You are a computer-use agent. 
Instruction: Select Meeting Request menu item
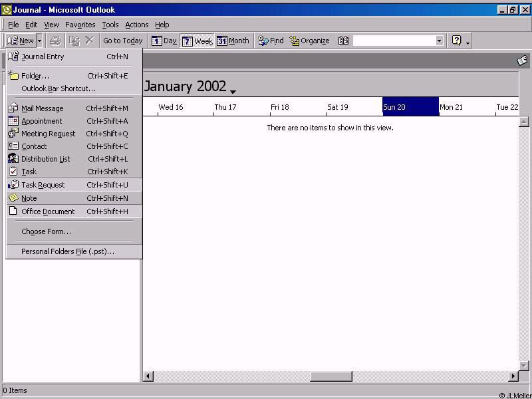(74, 134)
